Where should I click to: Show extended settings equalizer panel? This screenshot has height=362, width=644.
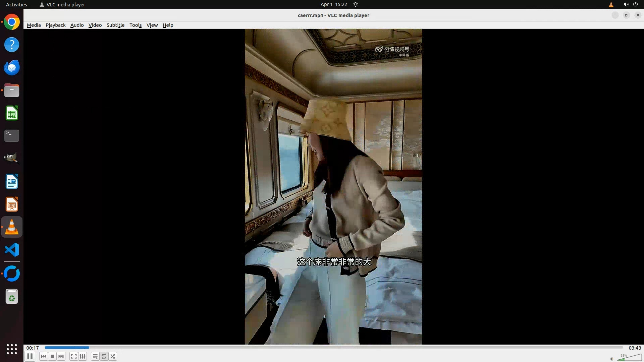(83, 356)
